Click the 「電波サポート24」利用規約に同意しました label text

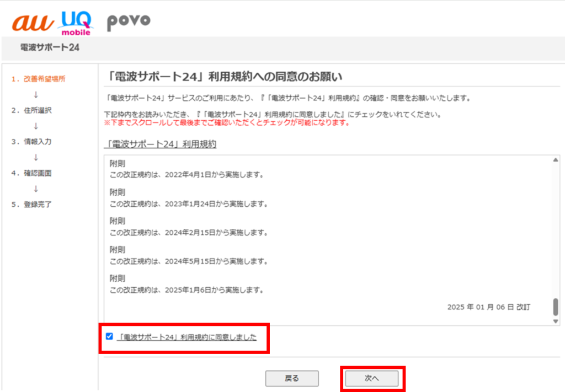coord(188,337)
